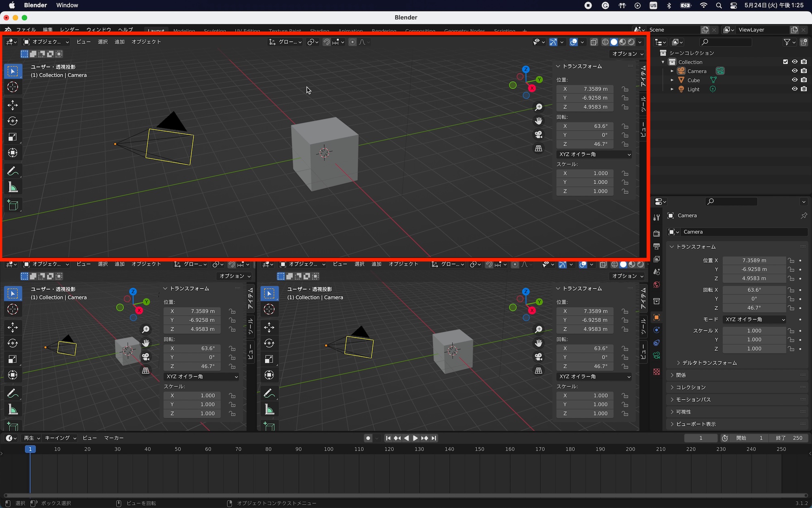The width and height of the screenshot is (812, 508).
Task: Click the Location X field in the top viewport
Action: 585,89
